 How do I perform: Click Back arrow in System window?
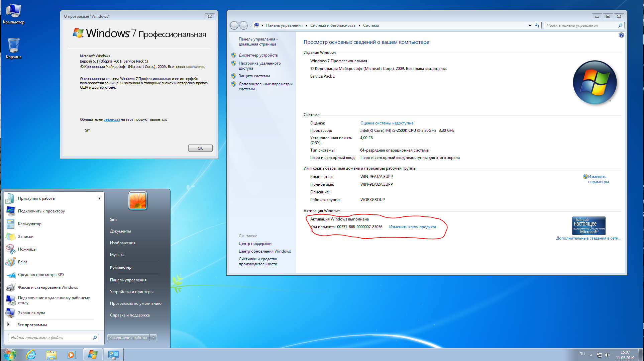pyautogui.click(x=234, y=25)
